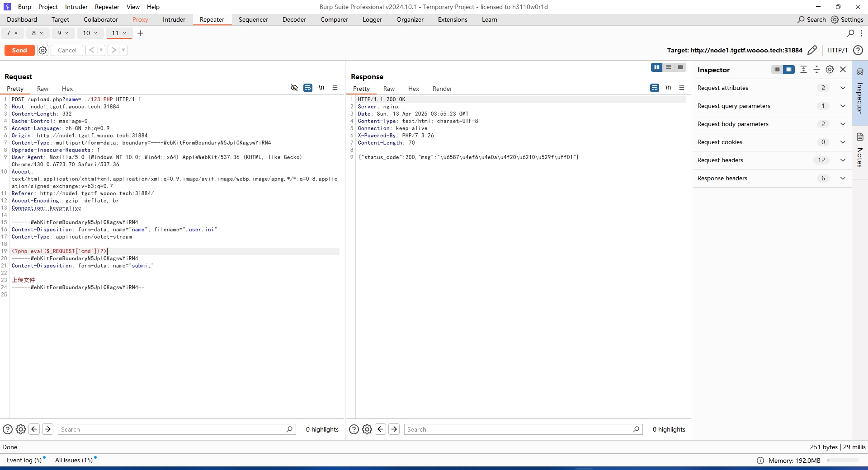The width and height of the screenshot is (868, 470).
Task: Click the Request search input field
Action: click(x=177, y=429)
